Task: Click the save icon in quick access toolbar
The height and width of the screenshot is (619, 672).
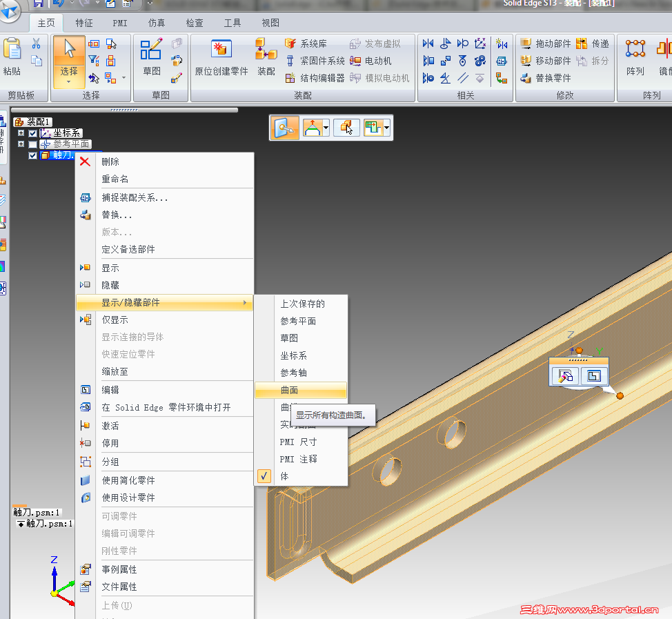Action: tap(39, 3)
